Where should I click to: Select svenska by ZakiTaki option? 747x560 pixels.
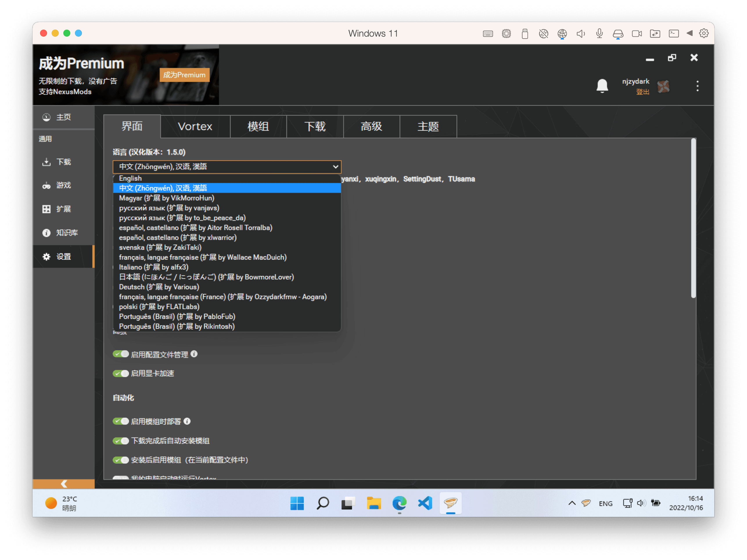pyautogui.click(x=227, y=247)
